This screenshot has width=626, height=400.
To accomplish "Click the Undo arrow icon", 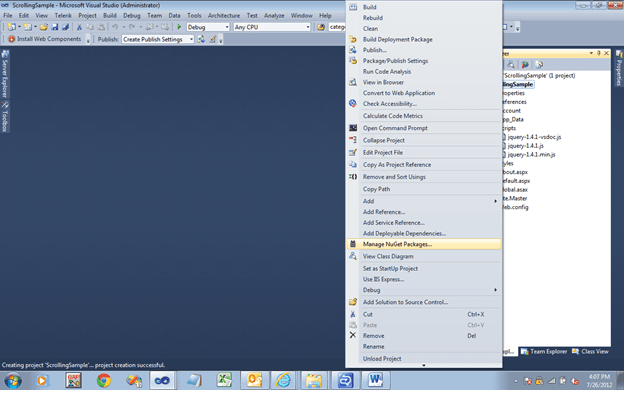I will (x=115, y=27).
